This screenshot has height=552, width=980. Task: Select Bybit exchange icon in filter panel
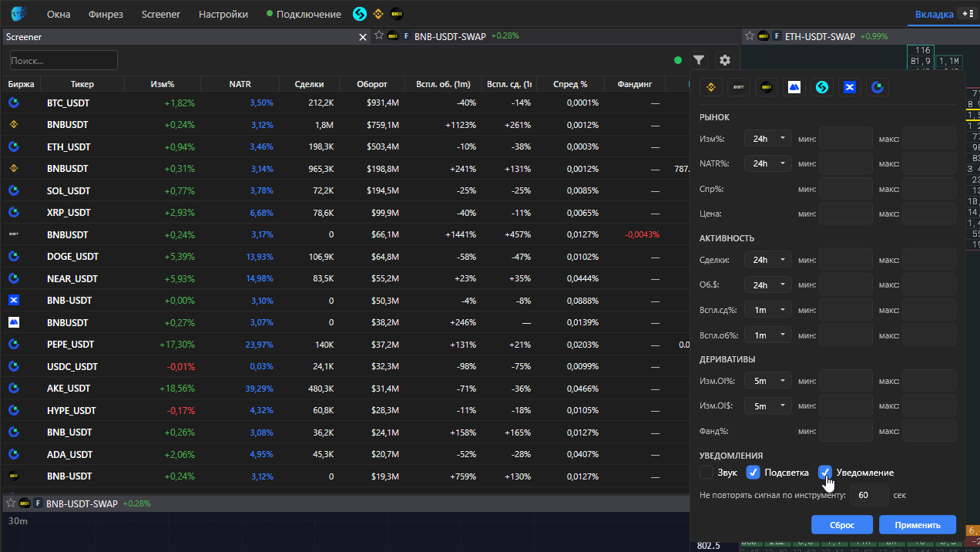pos(738,87)
